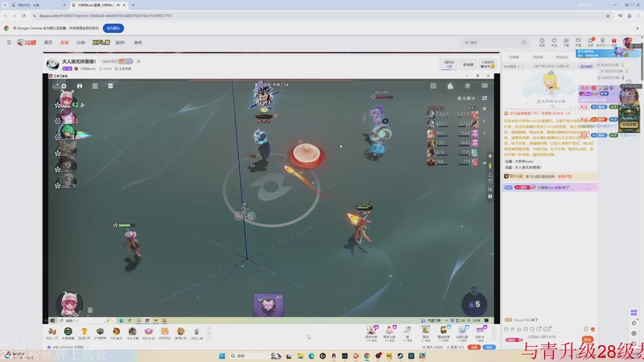Click the in-game player profile icon
This screenshot has width=644, height=362.
pyautogui.click(x=80, y=86)
